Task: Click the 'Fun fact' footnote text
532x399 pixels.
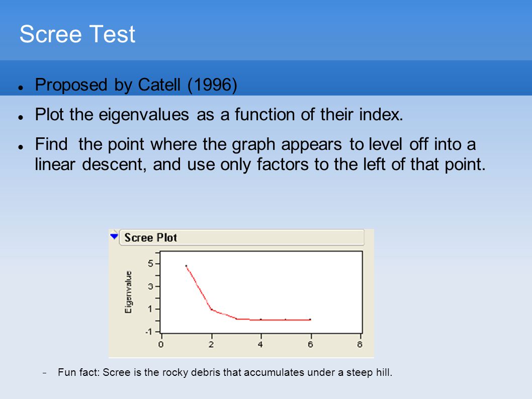Action: coord(225,372)
